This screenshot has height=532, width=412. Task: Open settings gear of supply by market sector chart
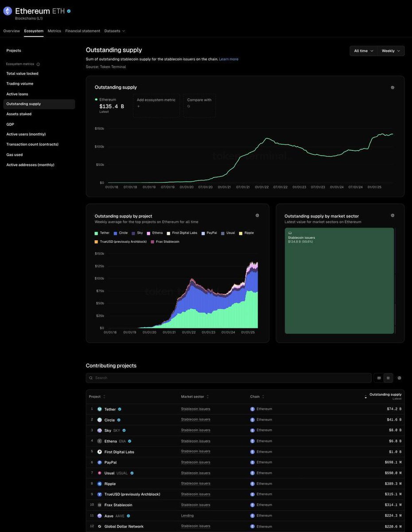click(393, 215)
